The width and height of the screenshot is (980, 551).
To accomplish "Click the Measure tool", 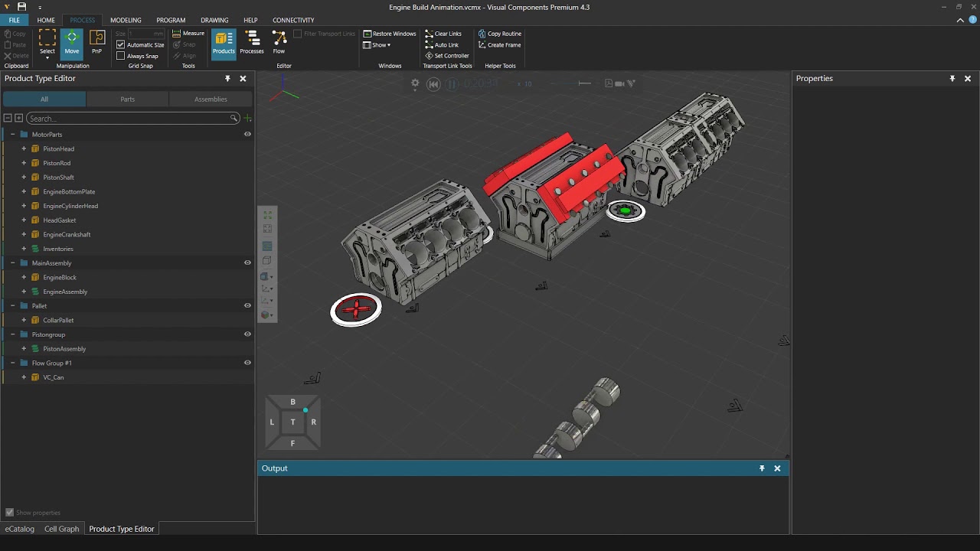I will (188, 34).
